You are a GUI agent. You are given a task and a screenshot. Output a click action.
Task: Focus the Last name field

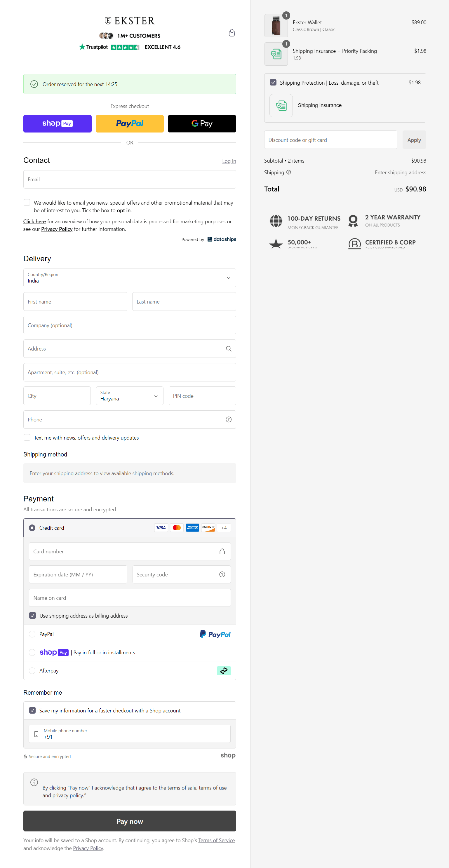click(184, 301)
